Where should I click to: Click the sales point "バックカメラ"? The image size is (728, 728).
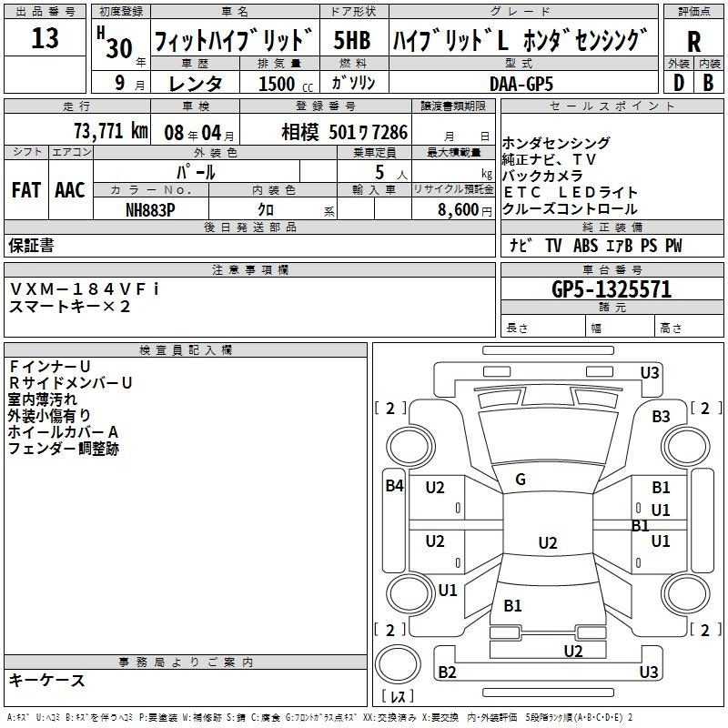click(542, 176)
